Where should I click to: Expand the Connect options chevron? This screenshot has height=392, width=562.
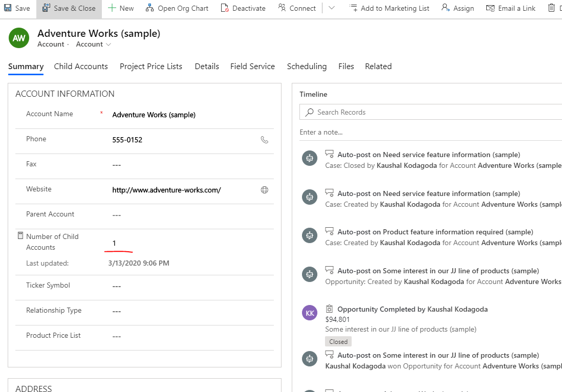332,8
